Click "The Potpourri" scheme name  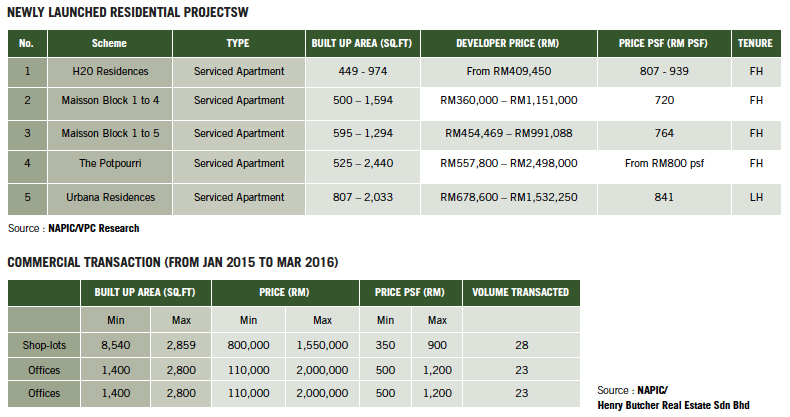(109, 164)
